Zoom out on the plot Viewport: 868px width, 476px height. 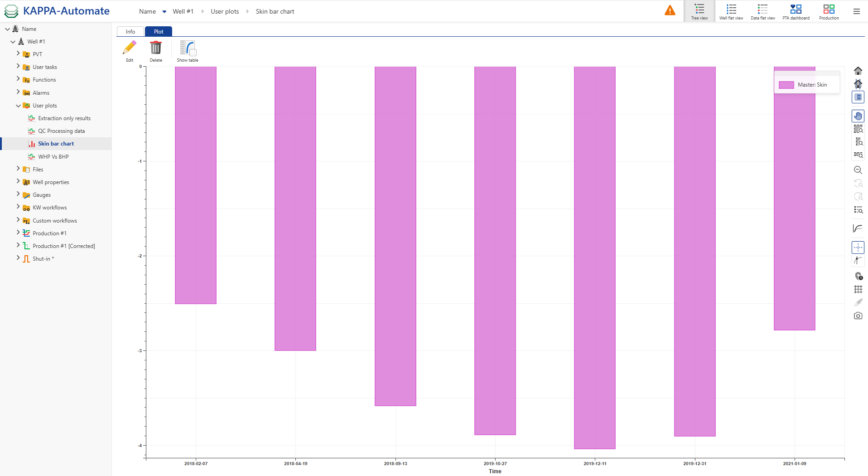click(858, 170)
